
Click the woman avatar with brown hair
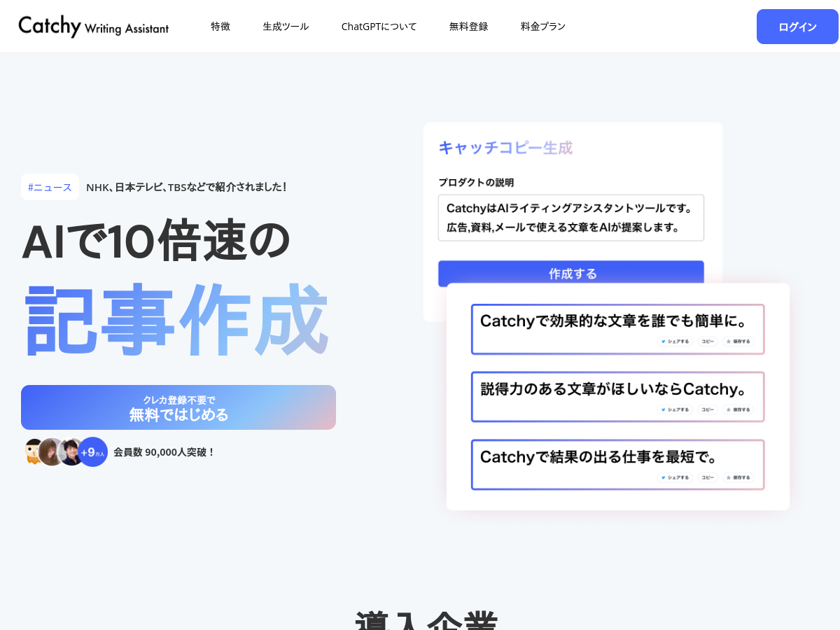pyautogui.click(x=52, y=452)
